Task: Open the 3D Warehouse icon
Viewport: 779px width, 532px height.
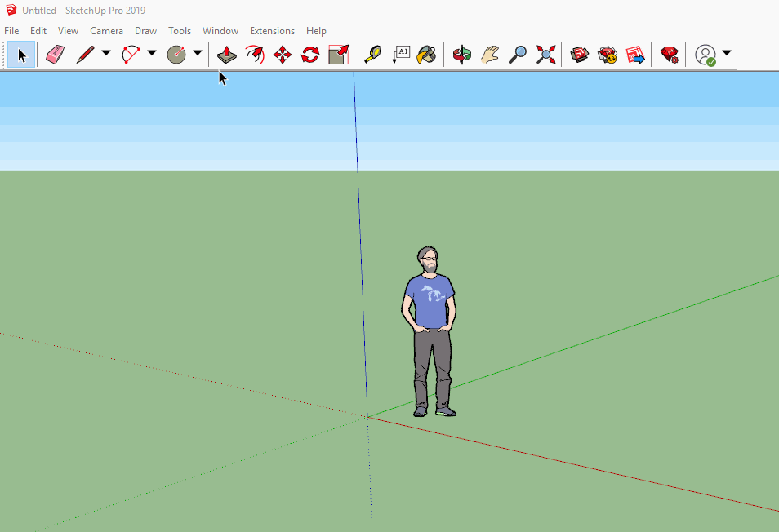Action: tap(580, 55)
